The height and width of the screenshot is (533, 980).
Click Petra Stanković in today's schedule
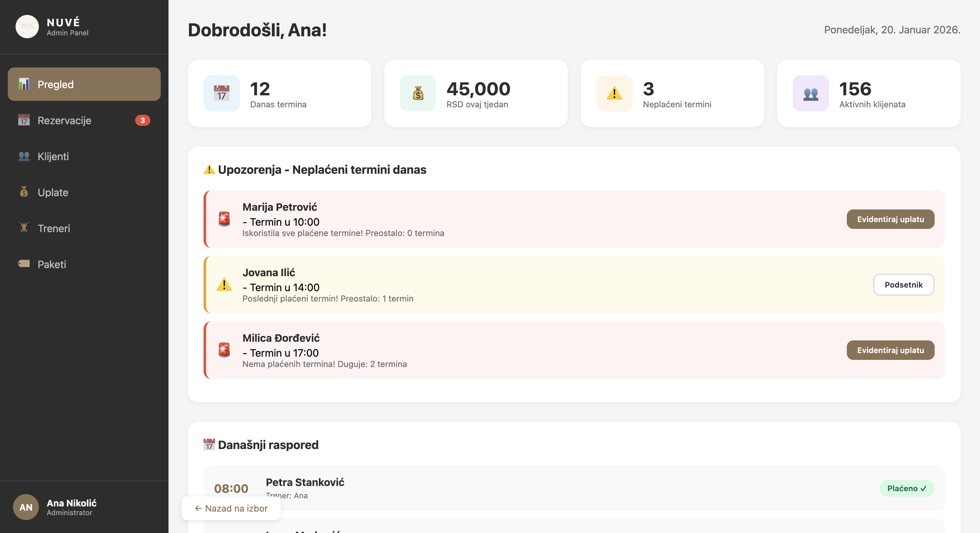click(x=305, y=482)
